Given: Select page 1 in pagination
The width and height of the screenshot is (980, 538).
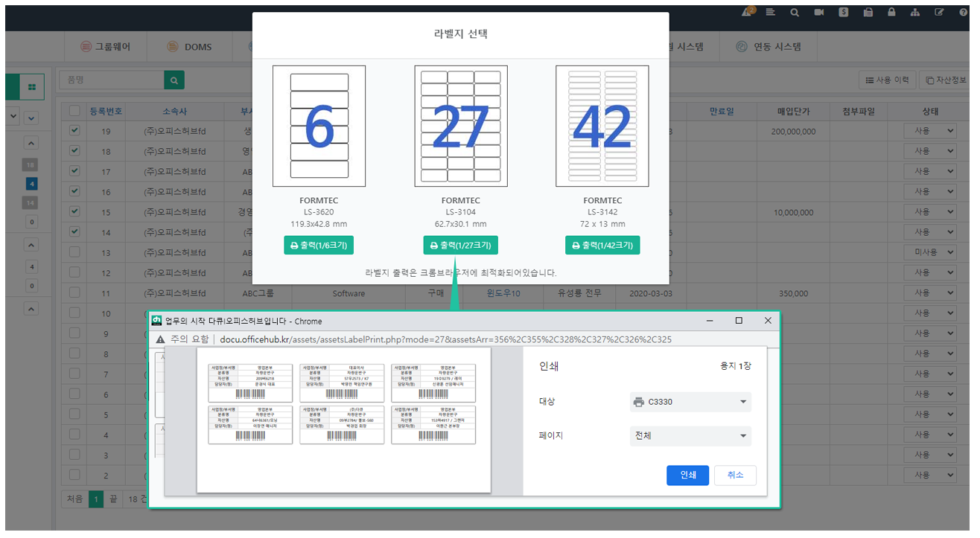Looking at the screenshot, I should tap(95, 499).
